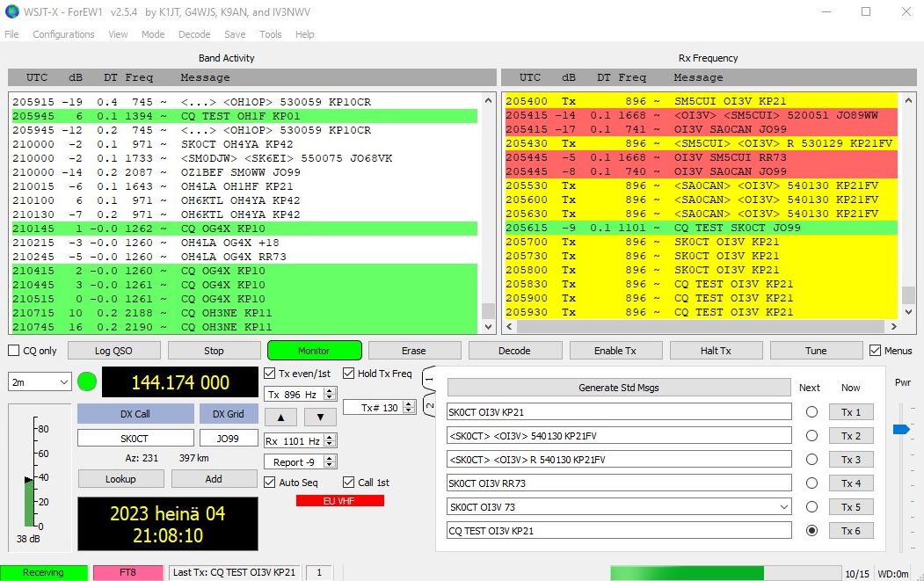Image resolution: width=924 pixels, height=581 pixels.
Task: Click the Lookup button
Action: click(120, 479)
